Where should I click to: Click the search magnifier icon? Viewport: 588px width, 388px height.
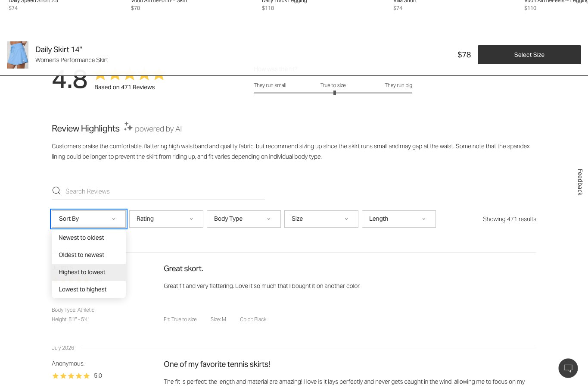pos(56,191)
